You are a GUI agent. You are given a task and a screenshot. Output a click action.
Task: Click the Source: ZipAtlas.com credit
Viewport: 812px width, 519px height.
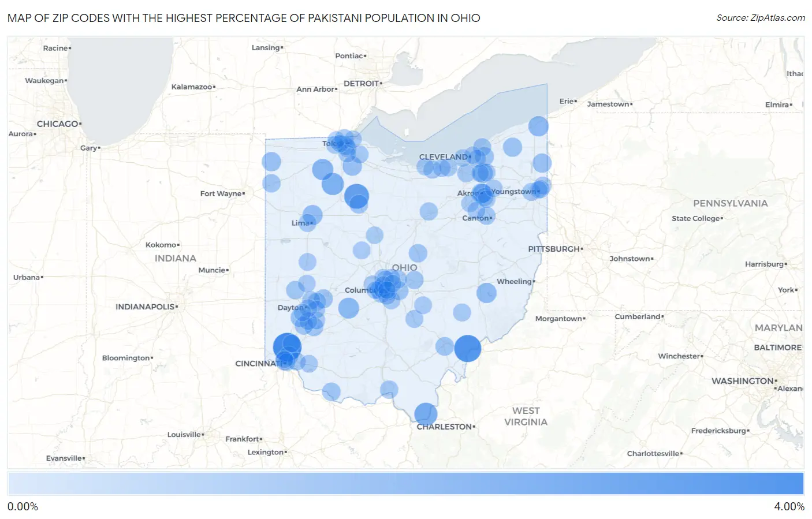click(x=761, y=18)
